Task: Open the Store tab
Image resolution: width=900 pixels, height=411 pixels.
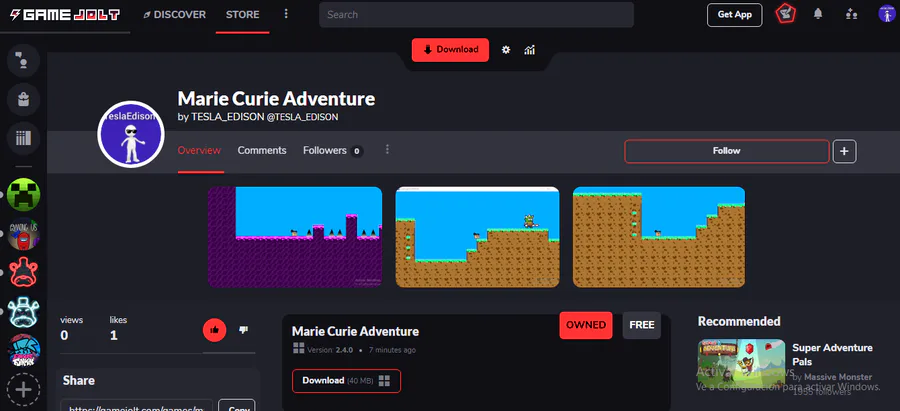Action: click(x=242, y=15)
